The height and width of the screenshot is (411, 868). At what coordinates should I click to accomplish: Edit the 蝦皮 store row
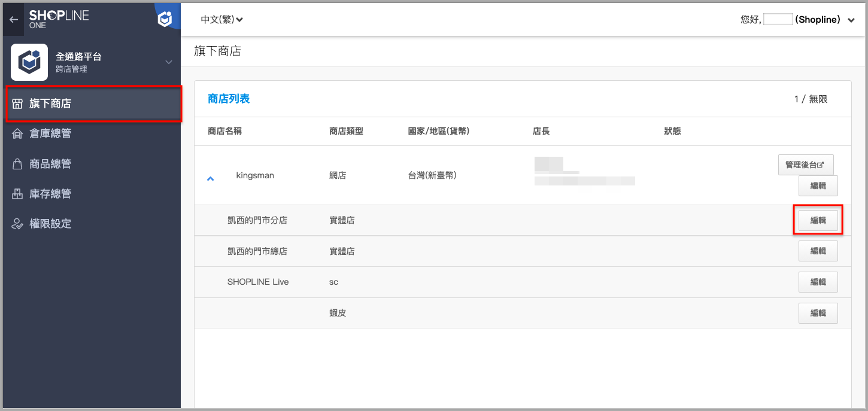tap(818, 313)
